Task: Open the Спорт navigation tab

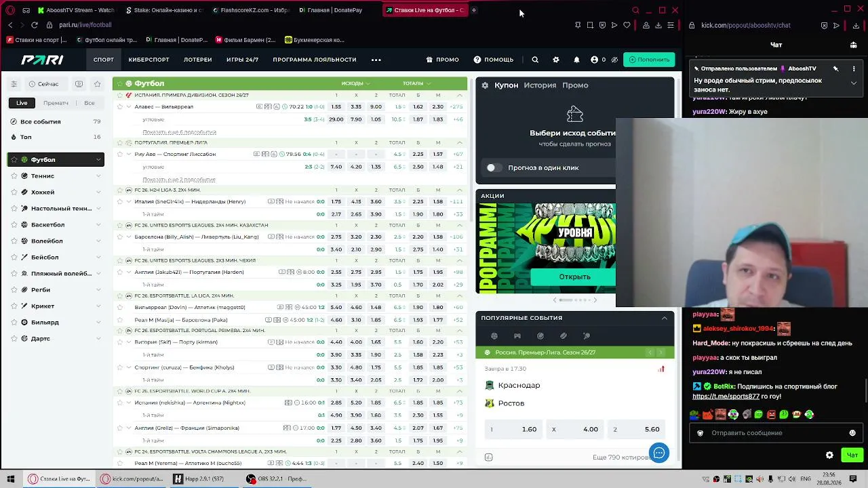Action: point(104,60)
